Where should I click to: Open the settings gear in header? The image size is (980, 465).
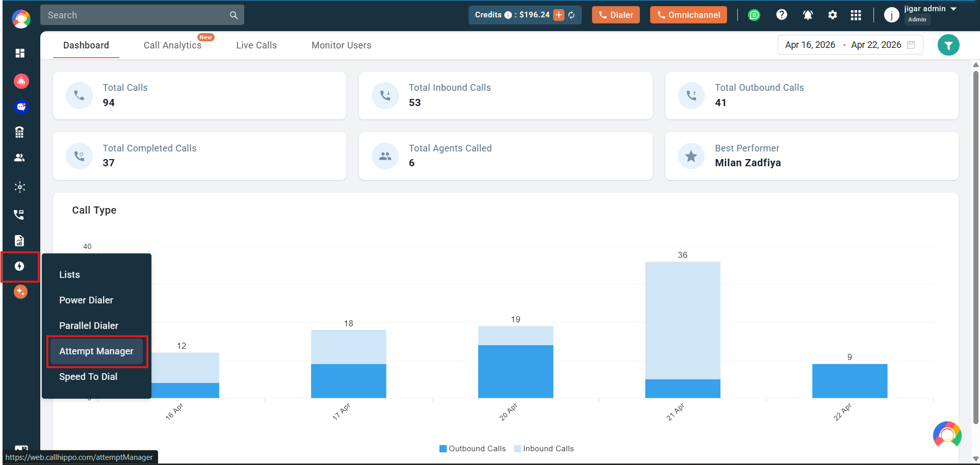[833, 15]
